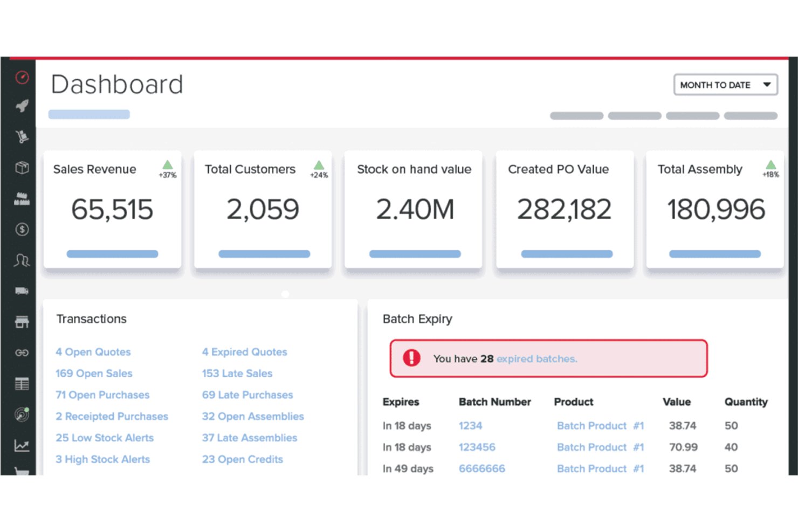View 37 Late Assemblies

tap(250, 438)
